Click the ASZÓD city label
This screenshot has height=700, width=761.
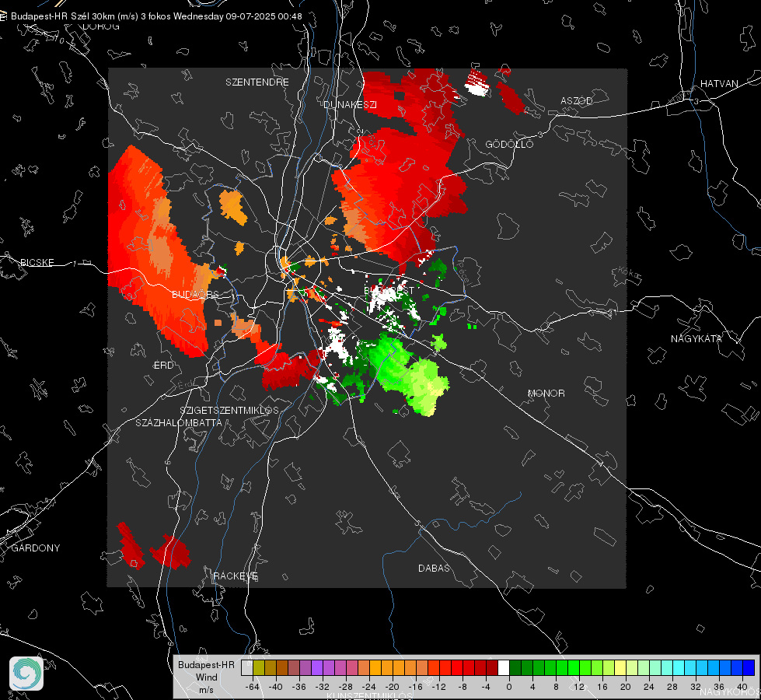[577, 100]
